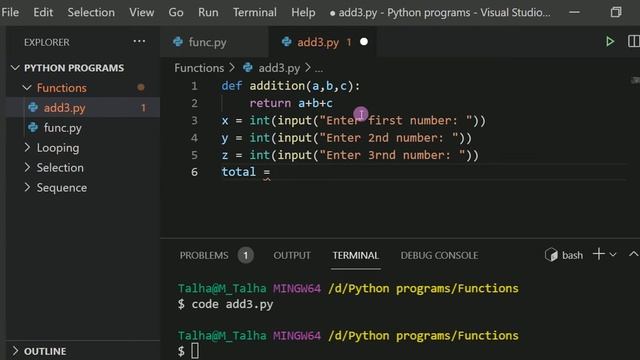Screen dimensions: 640x360
Task: Click the Python icon on add3.py tab
Action: 287,42
